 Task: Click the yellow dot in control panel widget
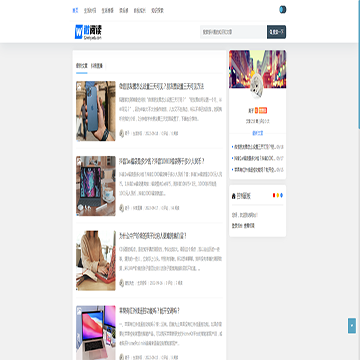coord(278,195)
